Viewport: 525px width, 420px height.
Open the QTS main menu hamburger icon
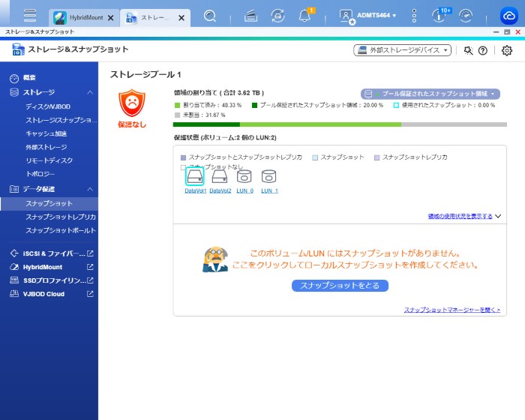click(30, 15)
